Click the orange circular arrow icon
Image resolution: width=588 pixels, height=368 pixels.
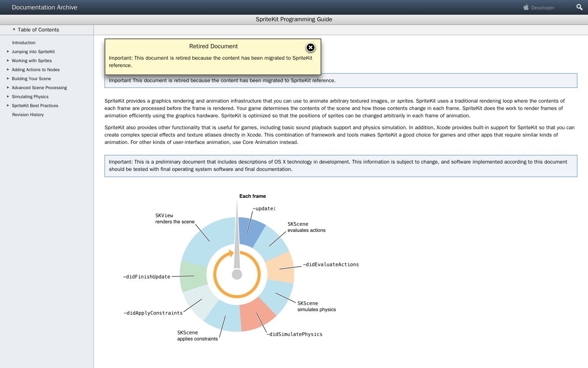pyautogui.click(x=237, y=274)
